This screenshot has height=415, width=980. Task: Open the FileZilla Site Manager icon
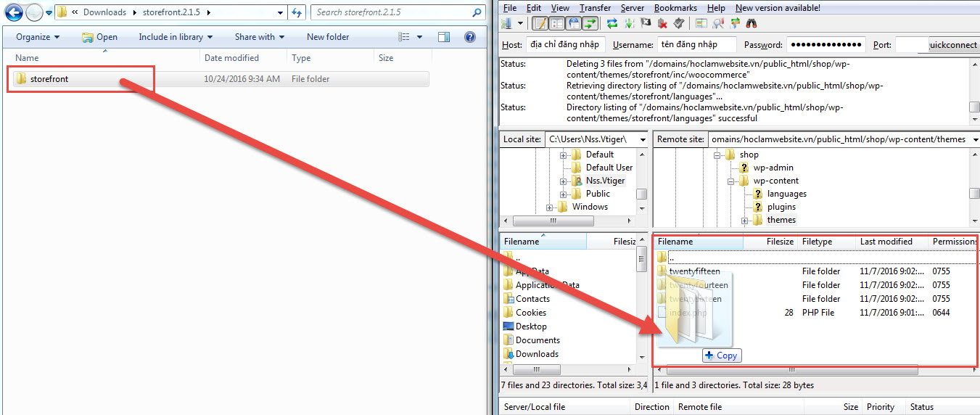507,23
